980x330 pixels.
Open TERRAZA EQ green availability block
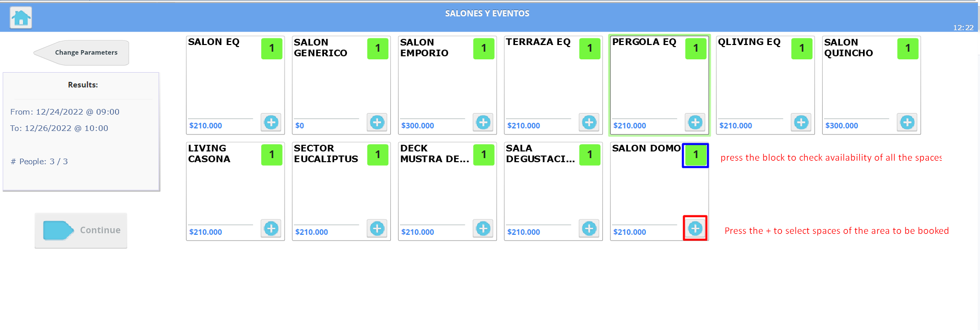pos(590,49)
